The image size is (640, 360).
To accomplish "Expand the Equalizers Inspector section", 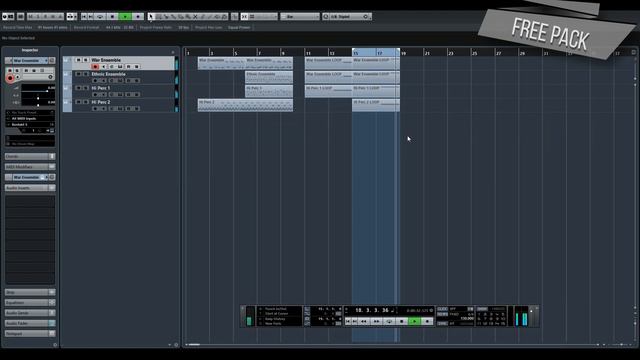I will 30,302.
